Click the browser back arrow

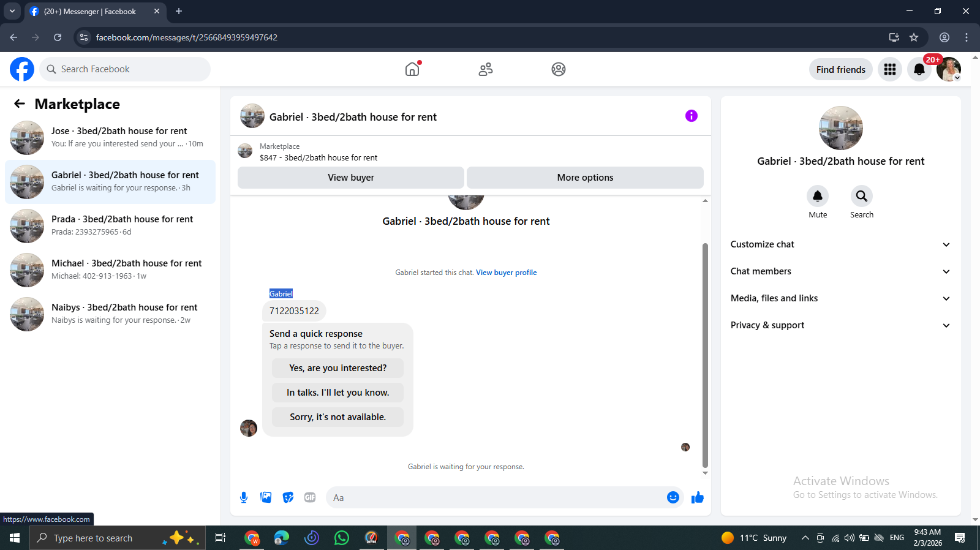point(13,37)
